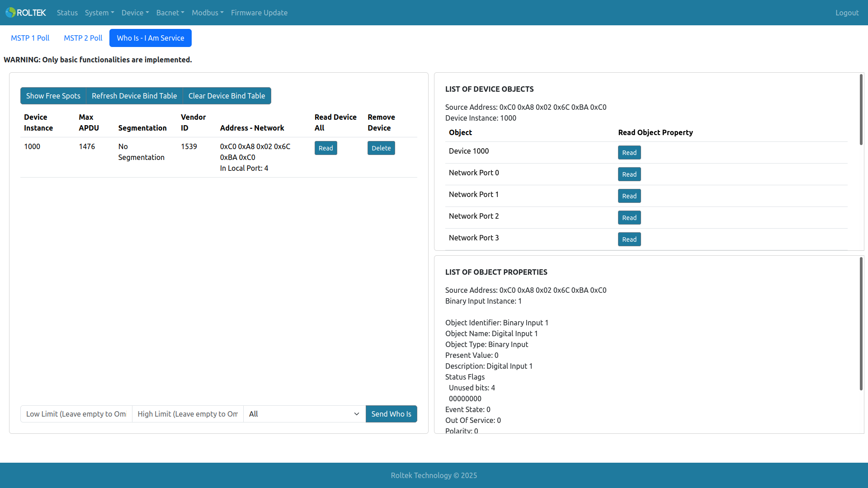Click 'Out Of Service: 0' line
The image size is (868, 488).
473,420
